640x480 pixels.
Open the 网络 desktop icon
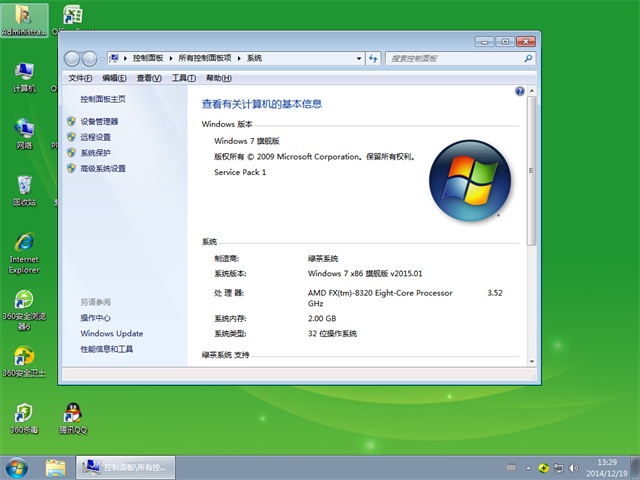tap(24, 133)
